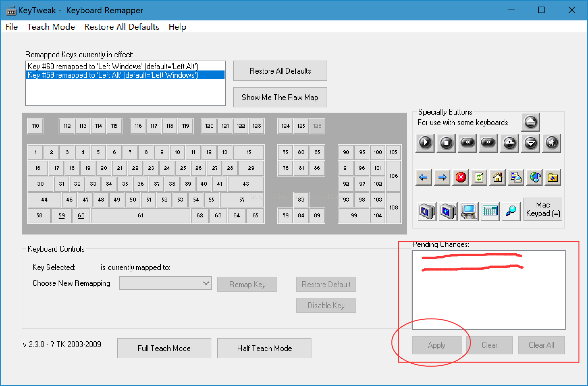The width and height of the screenshot is (588, 386).
Task: Open the Help menu
Action: click(177, 27)
